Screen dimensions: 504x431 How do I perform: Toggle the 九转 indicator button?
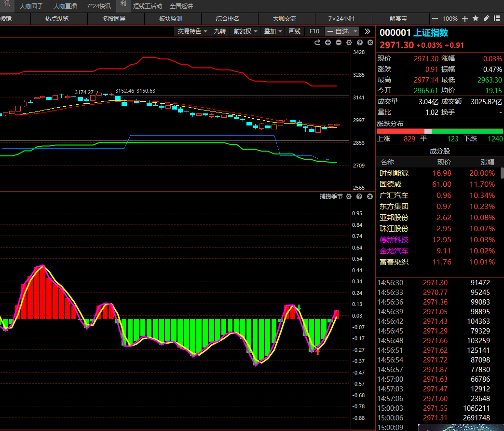[219, 31]
